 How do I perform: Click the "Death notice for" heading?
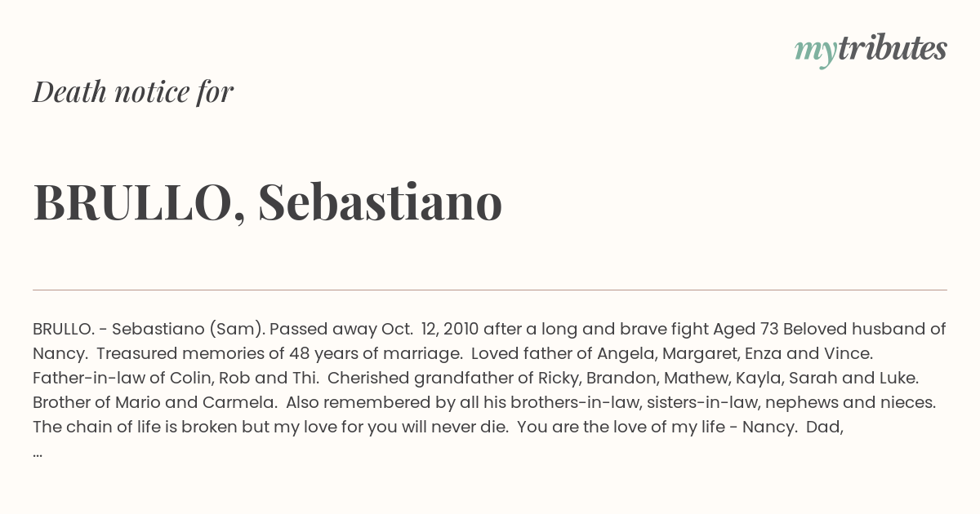point(133,91)
